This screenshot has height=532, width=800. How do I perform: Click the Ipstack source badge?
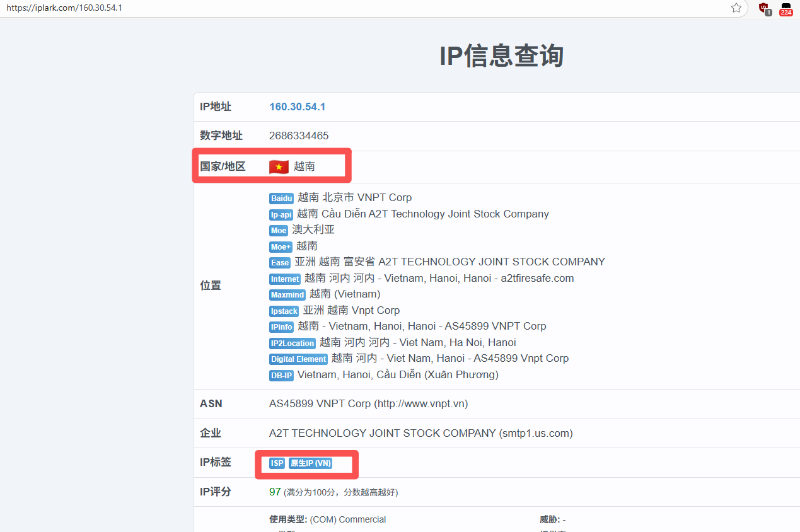(x=284, y=311)
